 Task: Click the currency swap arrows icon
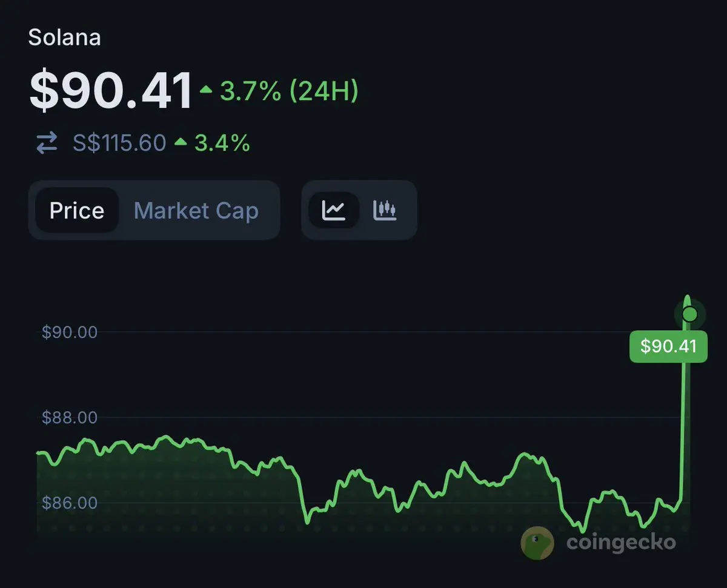pyautogui.click(x=47, y=144)
